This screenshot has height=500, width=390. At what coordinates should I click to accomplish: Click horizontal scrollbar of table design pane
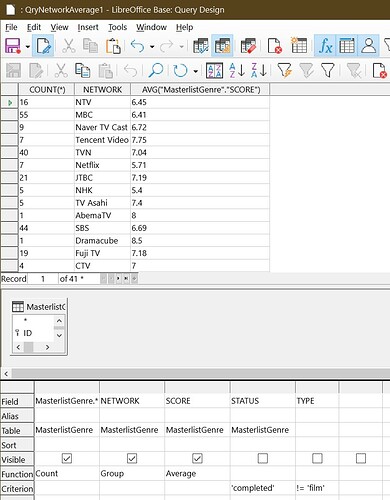click(x=200, y=373)
